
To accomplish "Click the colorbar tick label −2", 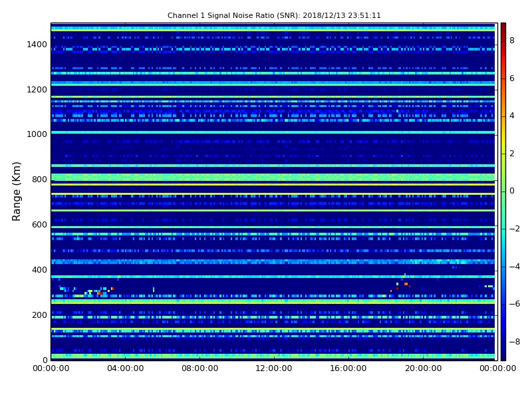I will click(x=515, y=229).
